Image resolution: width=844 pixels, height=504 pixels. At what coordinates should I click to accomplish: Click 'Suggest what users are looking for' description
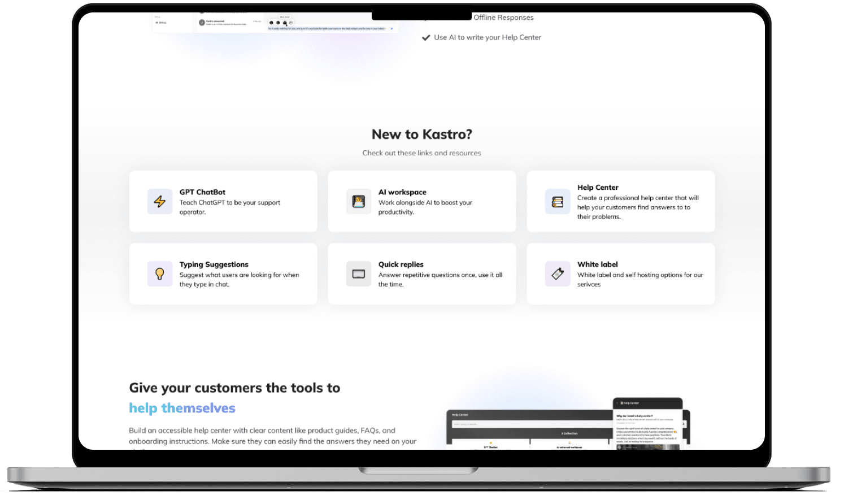click(x=240, y=280)
